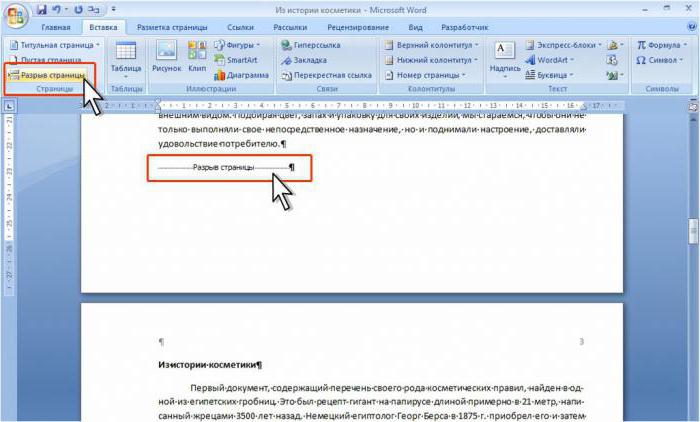Insert date and time in Текст group

612,60
